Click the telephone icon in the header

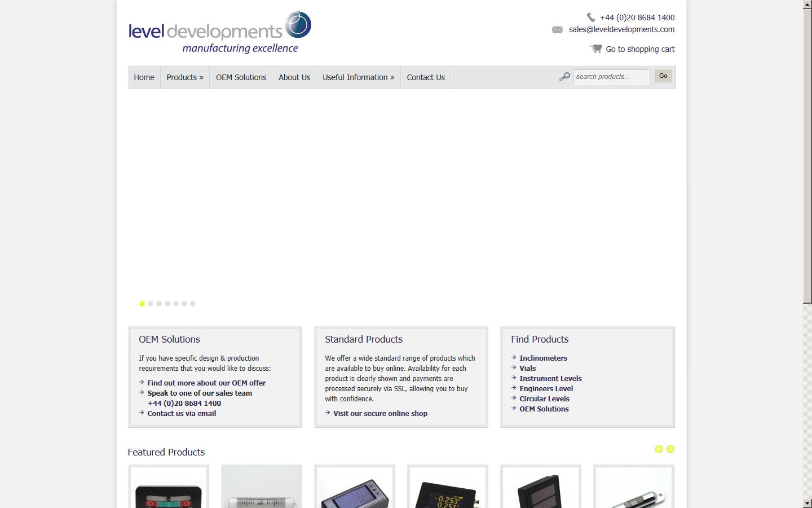click(591, 17)
